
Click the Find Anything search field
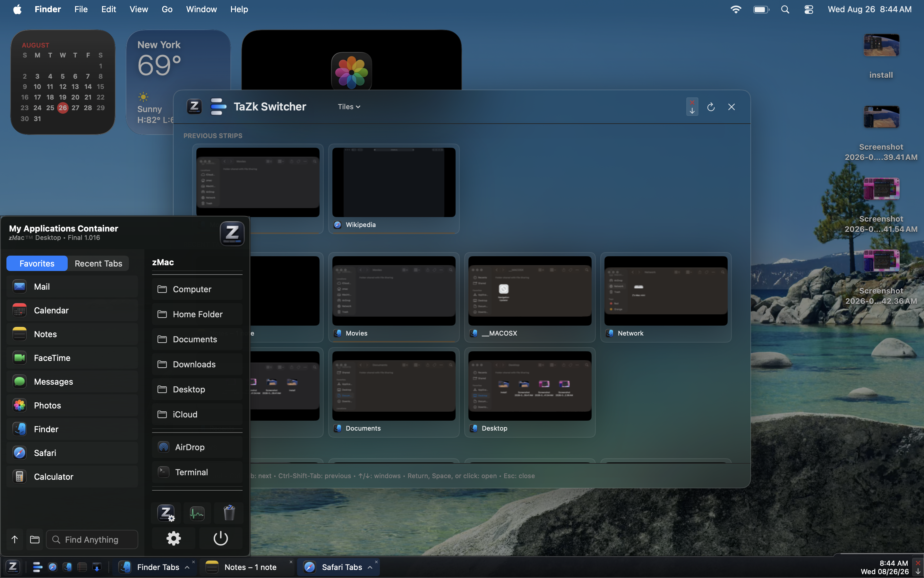92,539
